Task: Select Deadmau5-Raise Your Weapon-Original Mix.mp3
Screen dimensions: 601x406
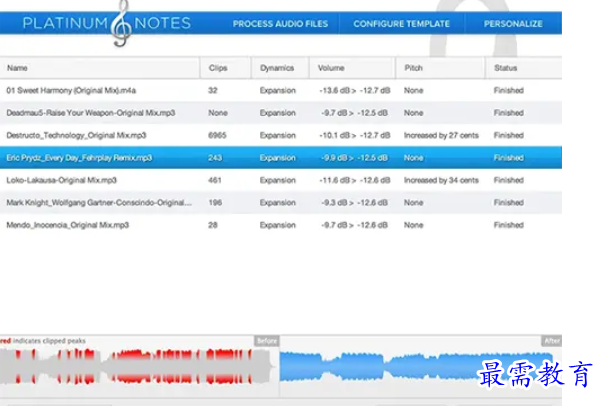Action: (281, 113)
